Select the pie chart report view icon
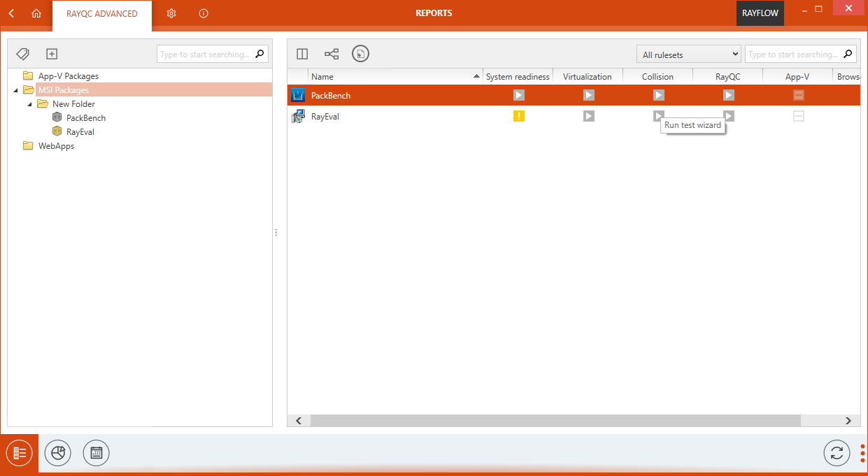868x476 pixels. [57, 453]
